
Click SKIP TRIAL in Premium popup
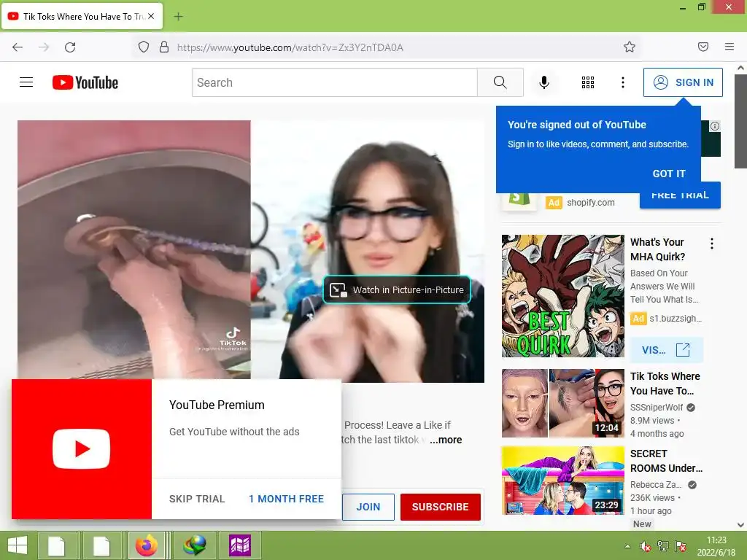click(x=197, y=499)
